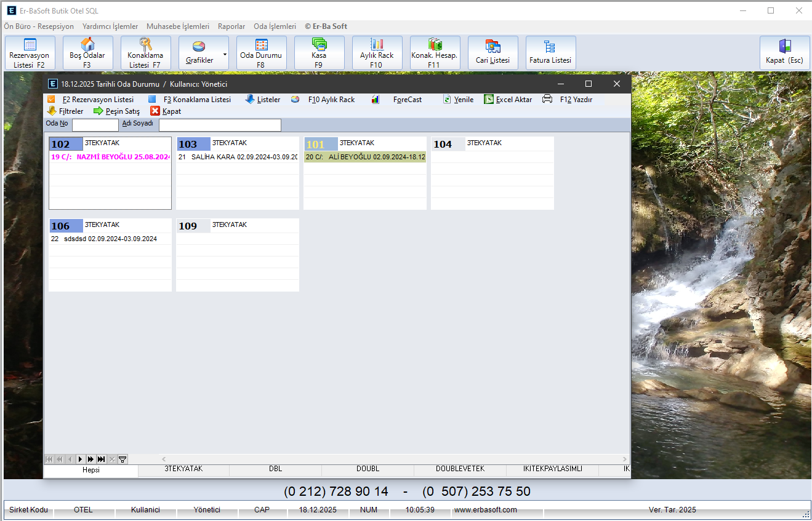
Task: Click the Peşin Satış button
Action: coord(116,111)
